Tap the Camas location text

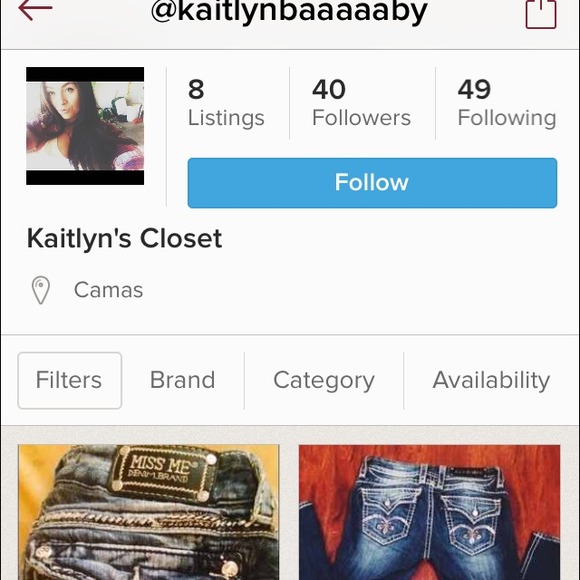pyautogui.click(x=108, y=290)
